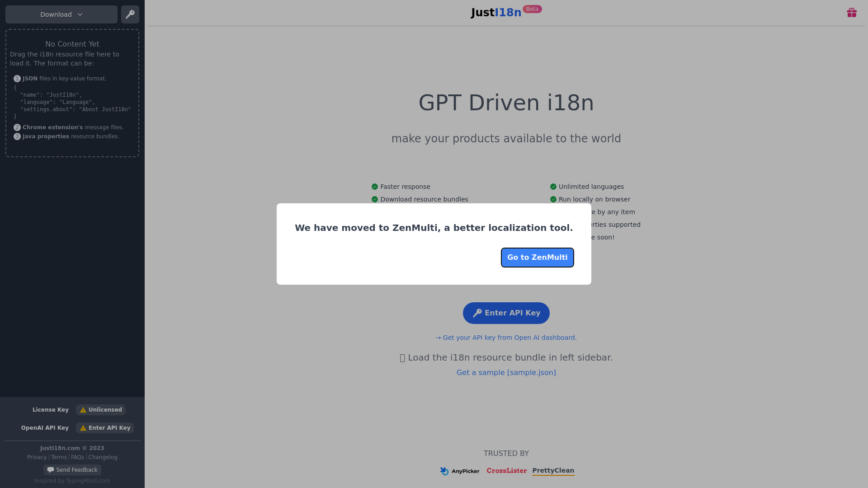Screen dimensions: 868x488
Task: Click the gift icon at top right
Action: click(x=852, y=13)
